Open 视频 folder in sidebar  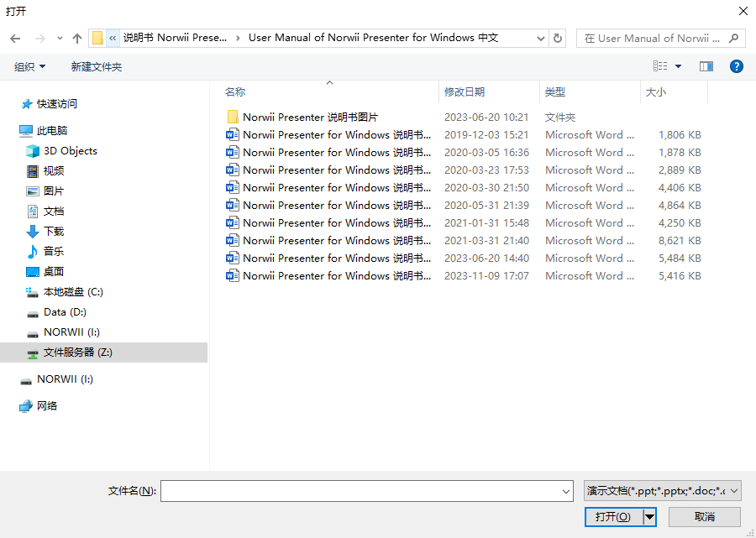click(x=45, y=171)
